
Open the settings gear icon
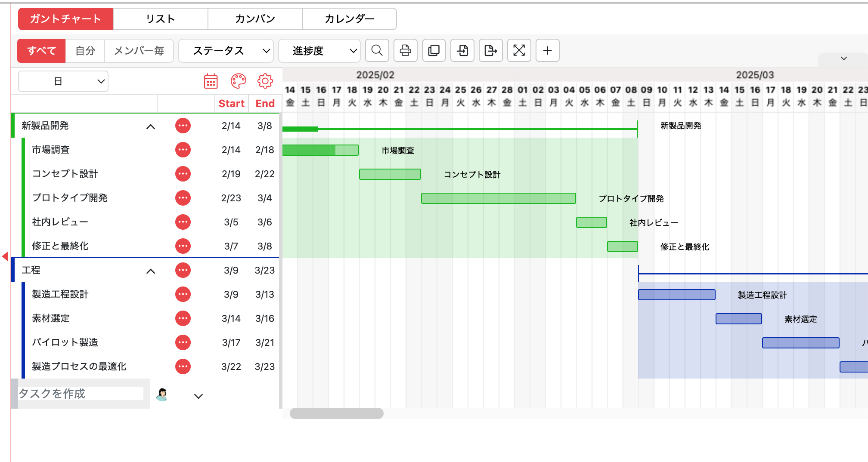pyautogui.click(x=266, y=80)
